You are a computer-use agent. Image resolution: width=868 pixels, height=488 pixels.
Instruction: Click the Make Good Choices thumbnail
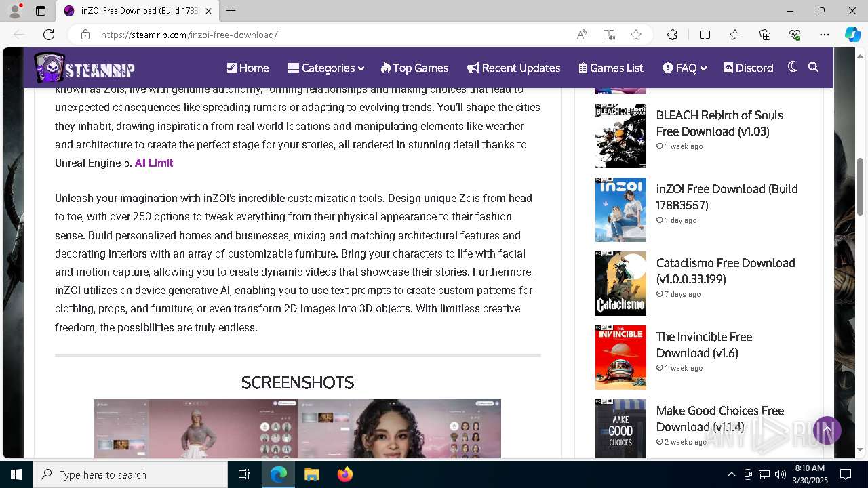click(x=620, y=428)
